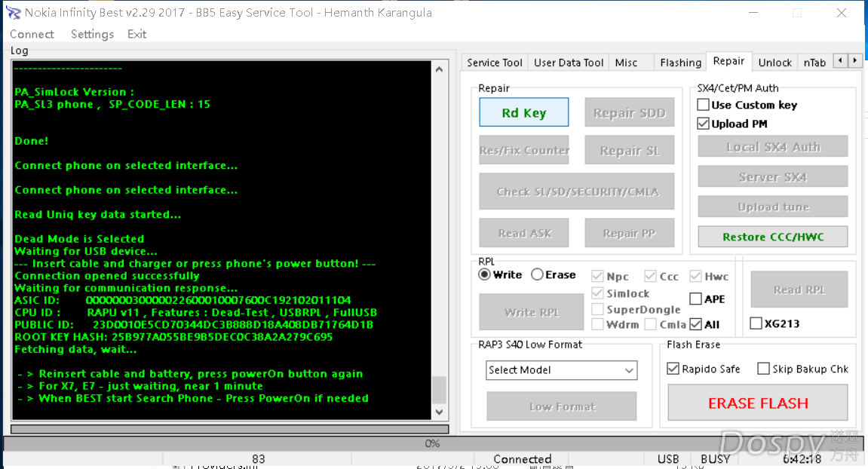868x469 pixels.
Task: Click the Repair PP button
Action: coord(630,232)
